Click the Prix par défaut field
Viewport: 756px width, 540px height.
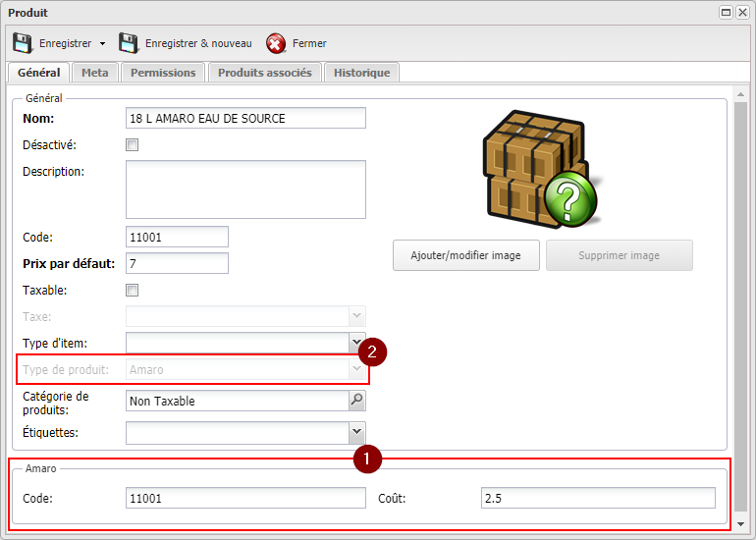tap(177, 263)
